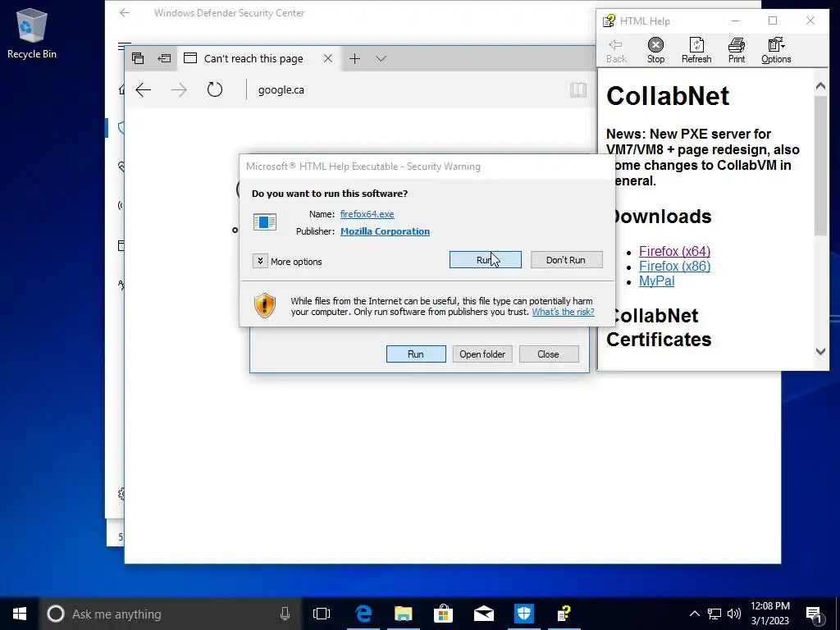Open the Windows Start menu

(20, 614)
